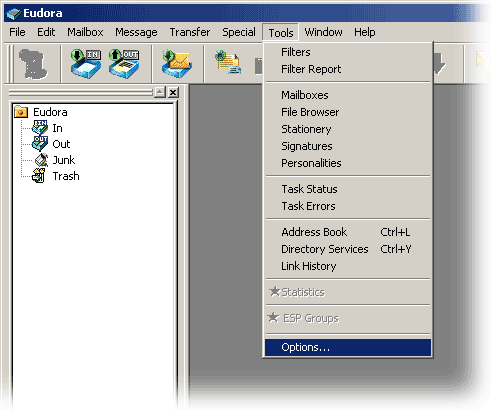The height and width of the screenshot is (410, 491).
Task: Click the New Message toolbar icon
Action: pyautogui.click(x=228, y=62)
